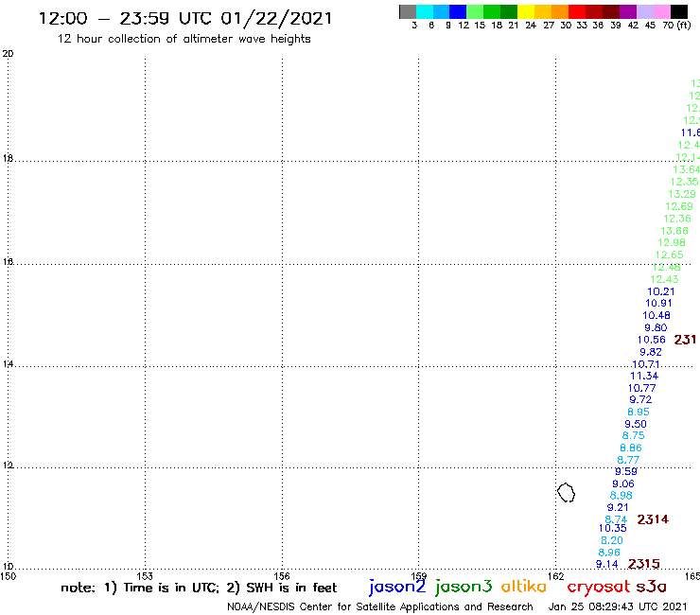Viewport: 700px width, 615px height.
Task: Click the jason3 satellite legend label
Action: [x=464, y=587]
